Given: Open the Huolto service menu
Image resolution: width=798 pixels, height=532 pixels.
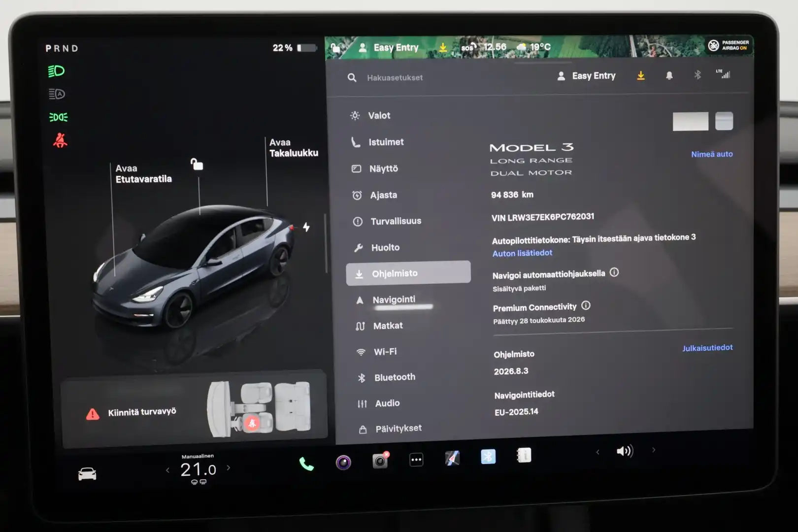Looking at the screenshot, I should (x=377, y=247).
